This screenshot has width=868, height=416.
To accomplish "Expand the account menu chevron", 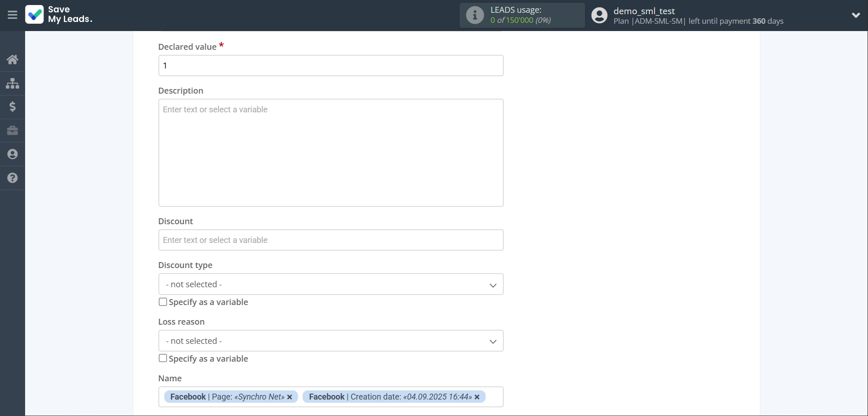I will pyautogui.click(x=856, y=15).
